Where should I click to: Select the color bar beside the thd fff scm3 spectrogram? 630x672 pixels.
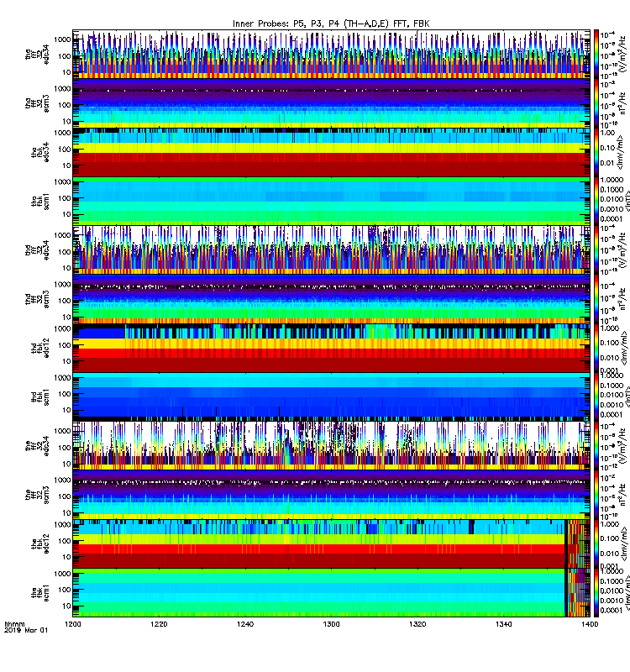click(x=596, y=299)
